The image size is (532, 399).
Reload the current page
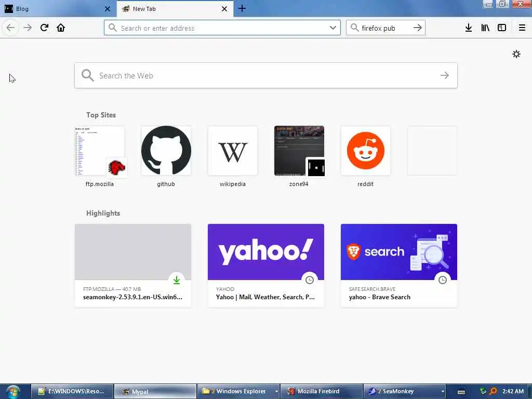pyautogui.click(x=44, y=28)
